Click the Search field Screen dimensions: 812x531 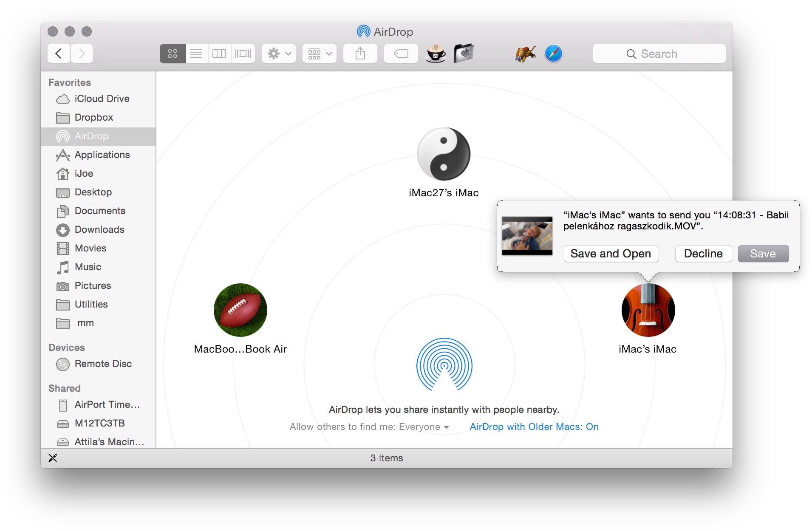pos(659,54)
